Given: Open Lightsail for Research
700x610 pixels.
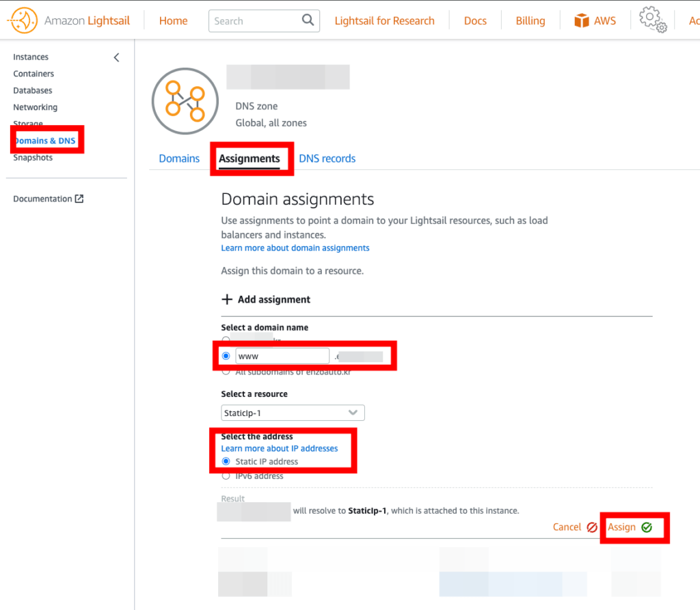Looking at the screenshot, I should pos(384,21).
